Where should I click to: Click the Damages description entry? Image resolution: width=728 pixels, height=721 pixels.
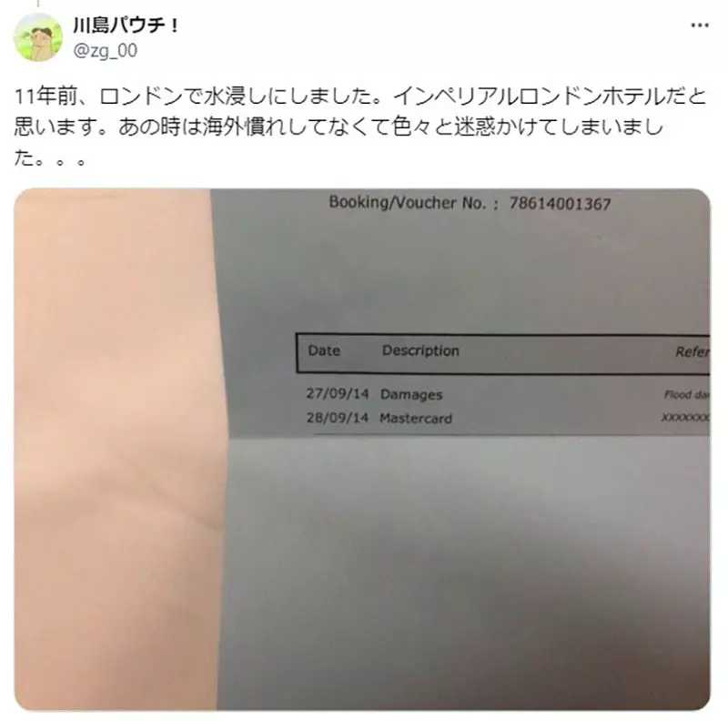[411, 394]
